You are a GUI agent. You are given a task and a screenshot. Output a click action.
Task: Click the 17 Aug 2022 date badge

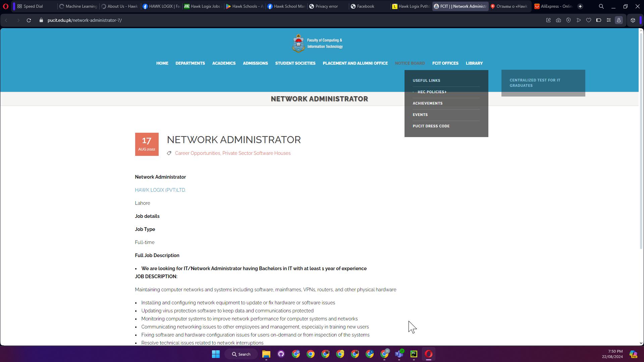pyautogui.click(x=147, y=144)
